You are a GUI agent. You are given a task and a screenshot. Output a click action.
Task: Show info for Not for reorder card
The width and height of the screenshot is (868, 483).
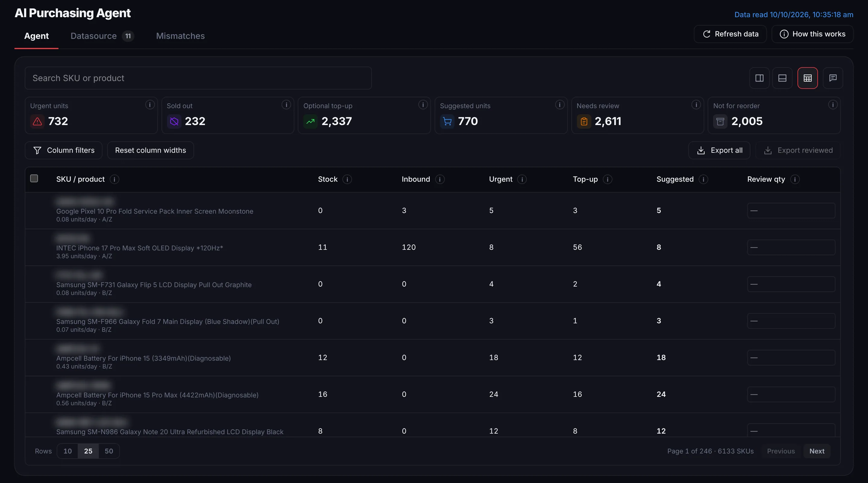(x=833, y=105)
